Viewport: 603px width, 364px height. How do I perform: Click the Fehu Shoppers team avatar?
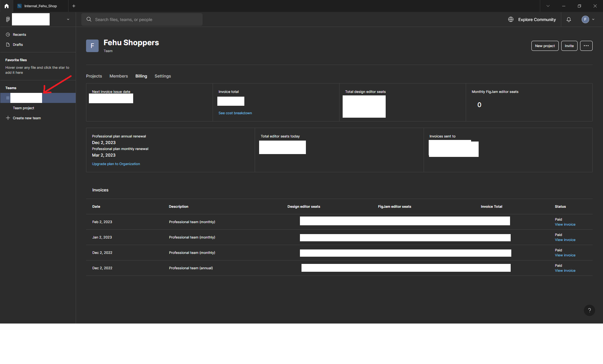92,46
